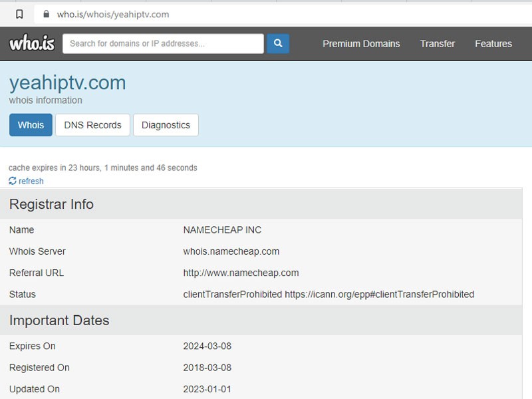Select the browser address bar URL

click(x=113, y=14)
